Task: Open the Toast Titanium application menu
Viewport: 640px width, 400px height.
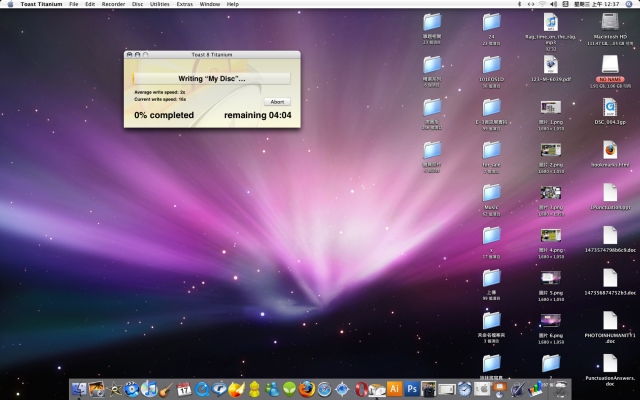Action: coord(41,4)
